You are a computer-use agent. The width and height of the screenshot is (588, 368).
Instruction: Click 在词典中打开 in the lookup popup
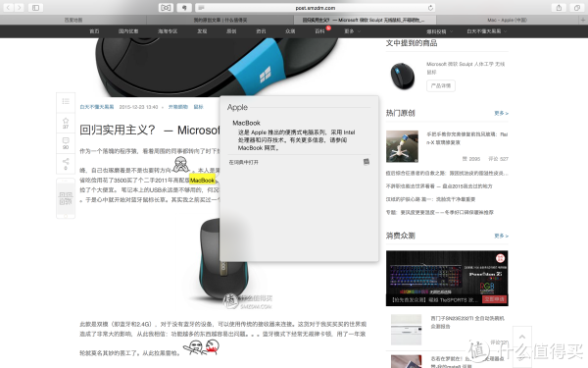[x=244, y=162]
